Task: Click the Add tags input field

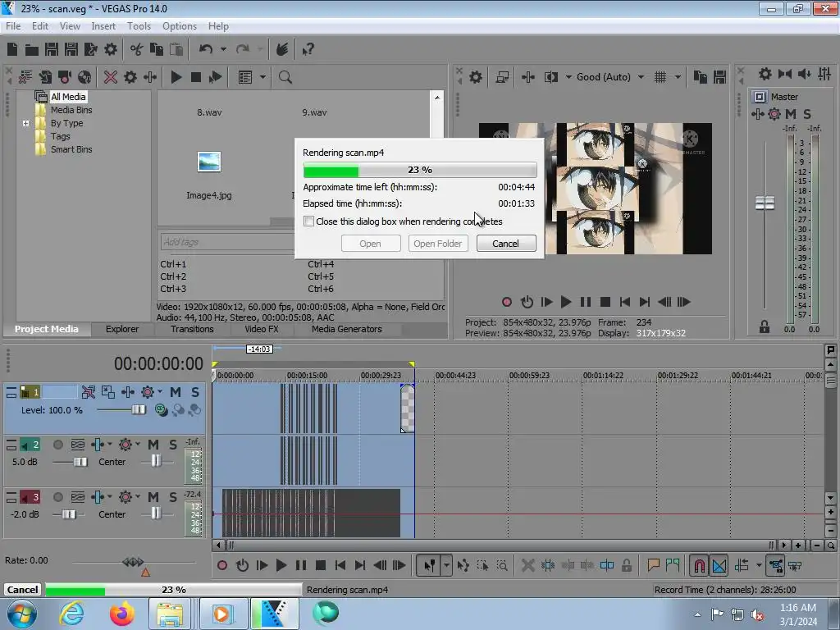Action: [x=227, y=242]
